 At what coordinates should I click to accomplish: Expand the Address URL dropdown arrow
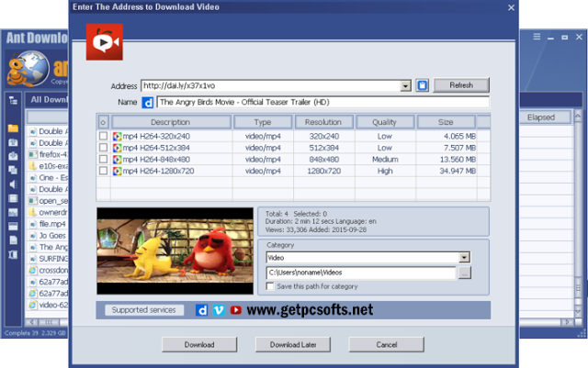(405, 86)
